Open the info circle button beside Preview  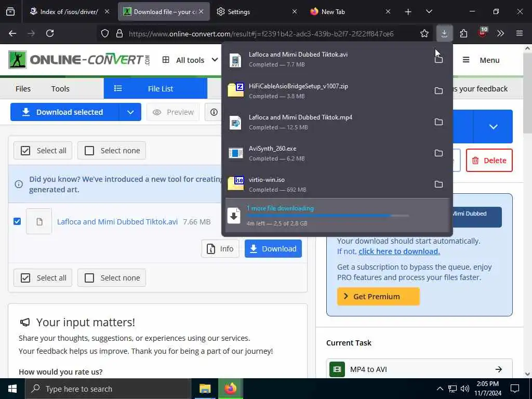pos(214,112)
